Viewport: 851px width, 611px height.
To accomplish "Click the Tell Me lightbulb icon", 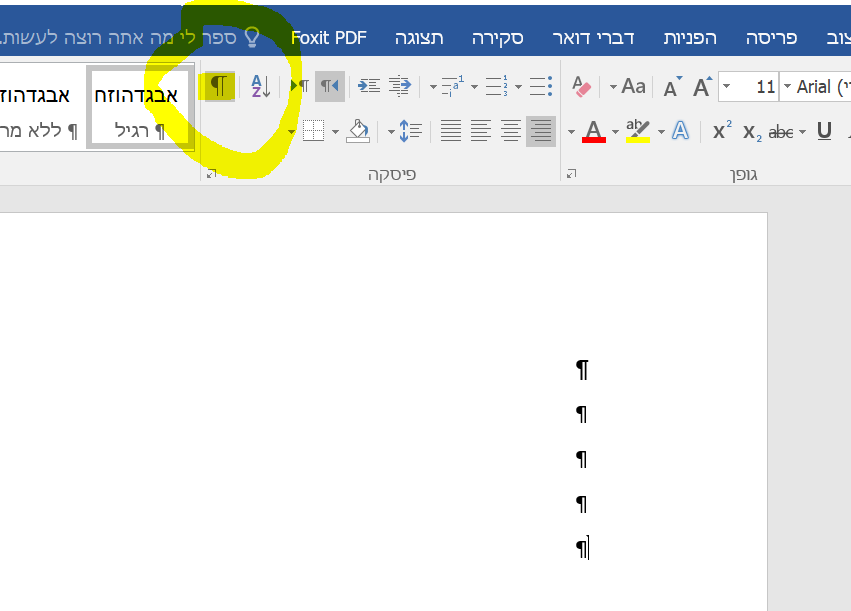I will [x=252, y=37].
